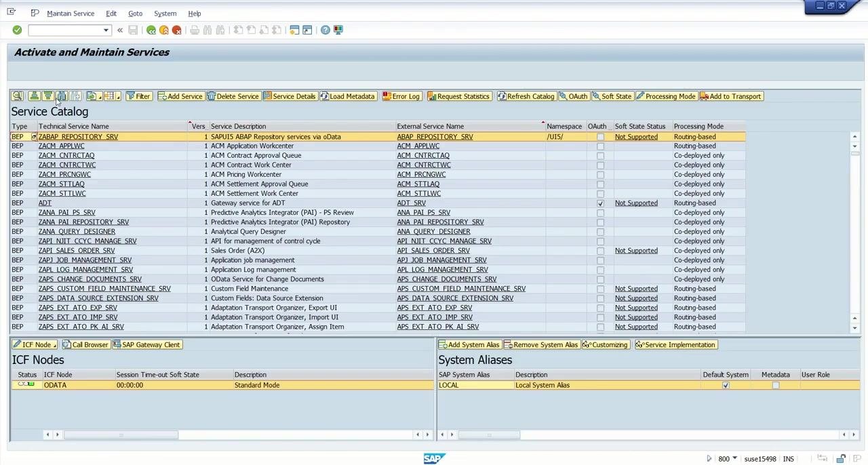Click the orange Exit icon

[164, 30]
